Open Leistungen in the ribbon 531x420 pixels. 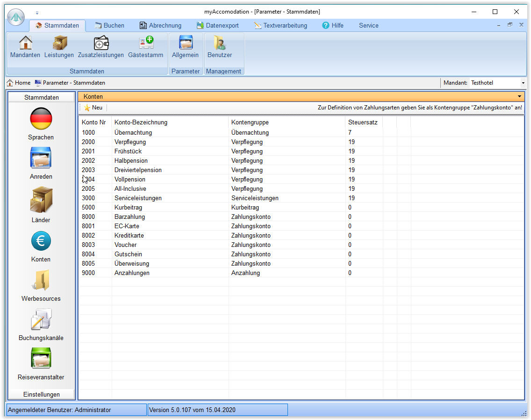[x=59, y=47]
